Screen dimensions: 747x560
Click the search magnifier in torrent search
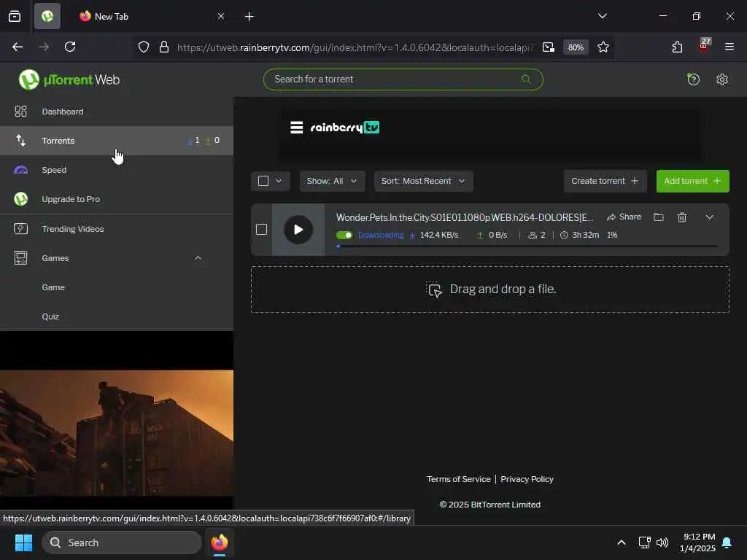point(526,79)
